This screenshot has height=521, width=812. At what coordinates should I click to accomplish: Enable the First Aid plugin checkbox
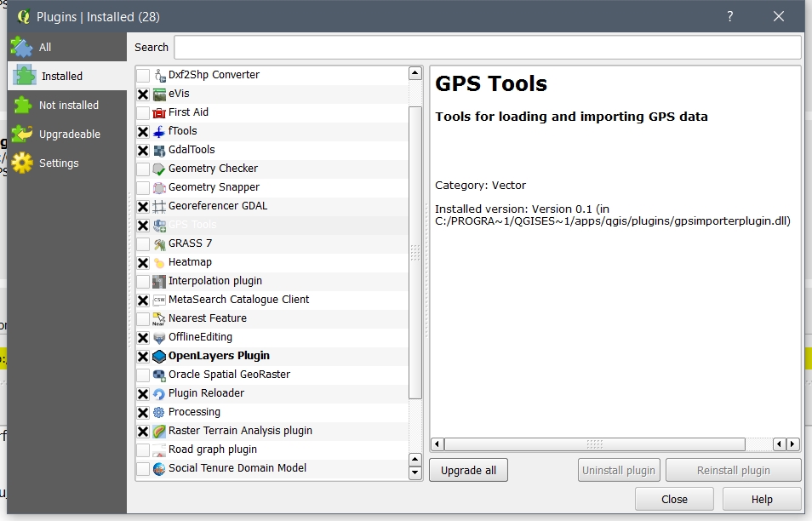point(143,113)
